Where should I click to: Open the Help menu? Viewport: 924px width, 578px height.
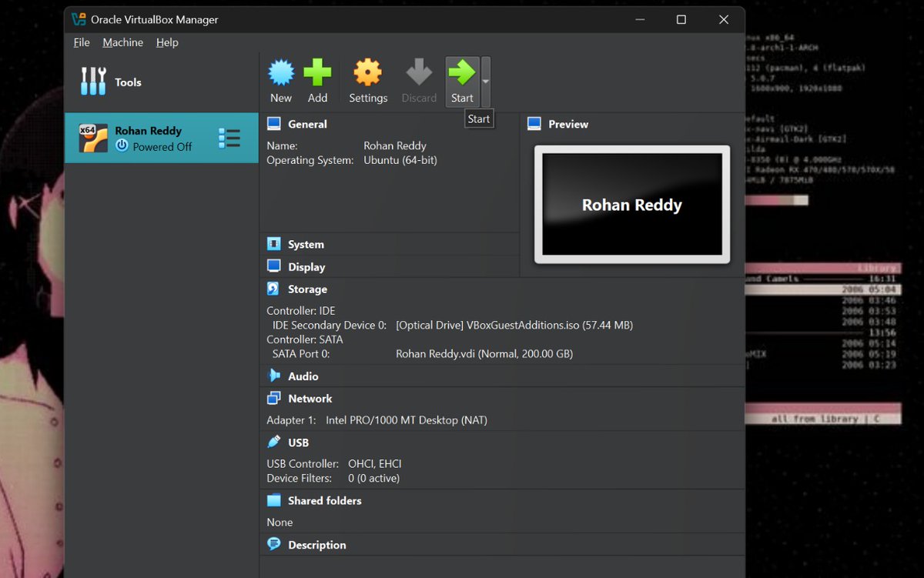(x=167, y=42)
